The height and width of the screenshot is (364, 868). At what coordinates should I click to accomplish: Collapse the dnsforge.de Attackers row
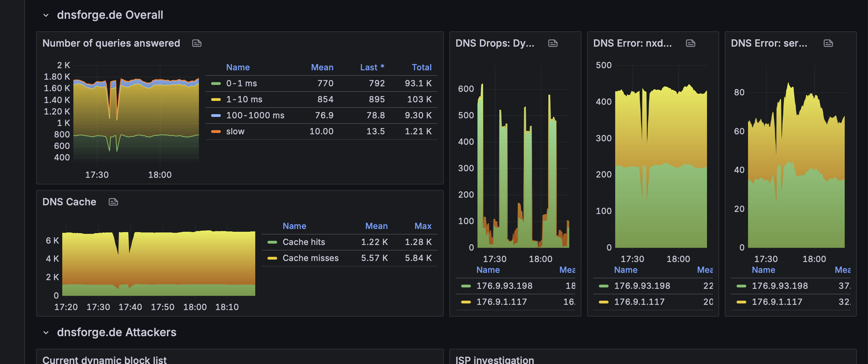[46, 333]
